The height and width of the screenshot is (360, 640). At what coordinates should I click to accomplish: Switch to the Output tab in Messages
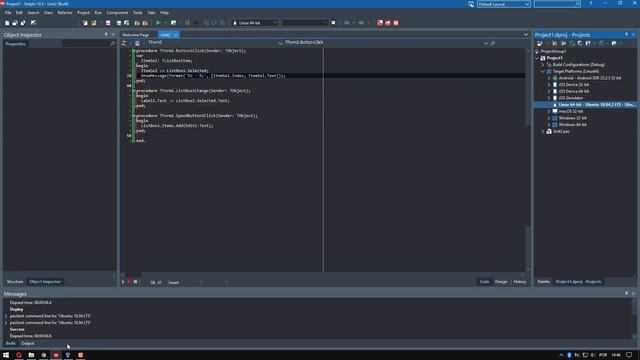pos(28,343)
